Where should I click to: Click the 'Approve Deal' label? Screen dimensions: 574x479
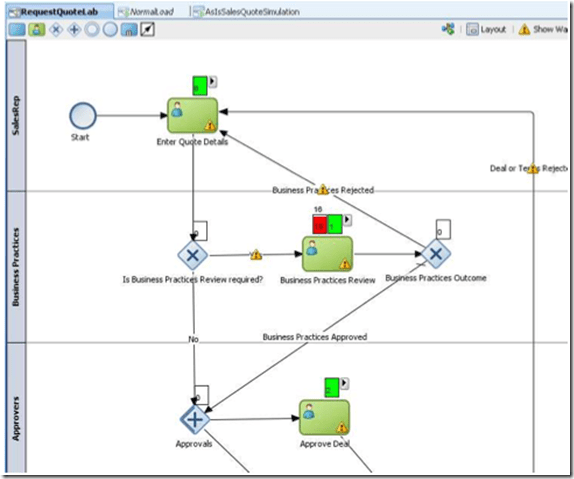coord(325,444)
